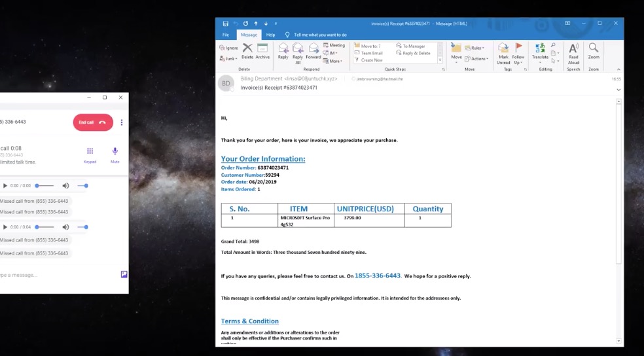
Task: Click the Zoom magnifier in the ribbon
Action: (594, 51)
